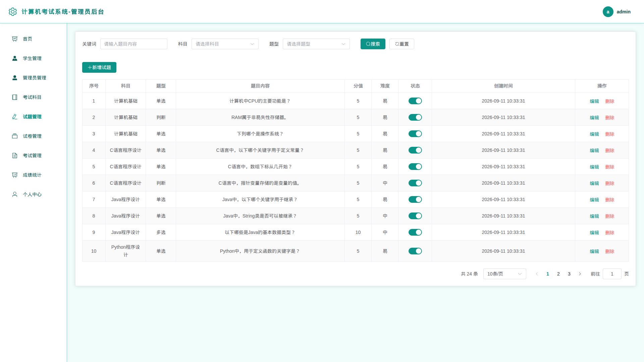Click the 新增试题 button
The height and width of the screenshot is (362, 644).
[99, 67]
